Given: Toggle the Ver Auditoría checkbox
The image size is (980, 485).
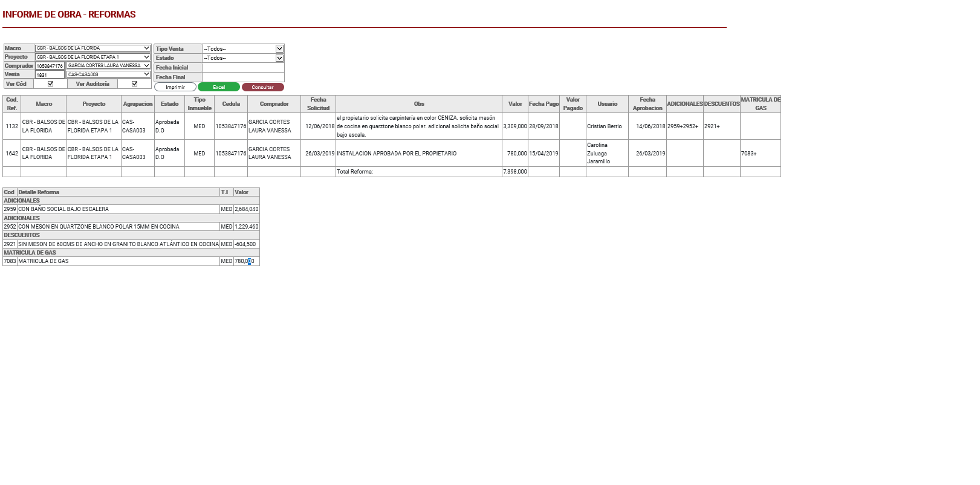Looking at the screenshot, I should click(x=134, y=84).
